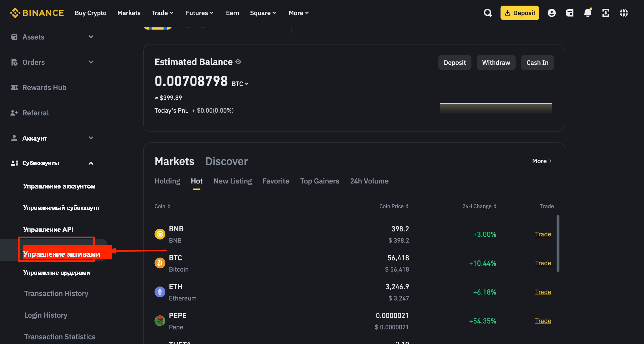This screenshot has width=644, height=344.
Task: Click the Binance logo
Action: [37, 13]
